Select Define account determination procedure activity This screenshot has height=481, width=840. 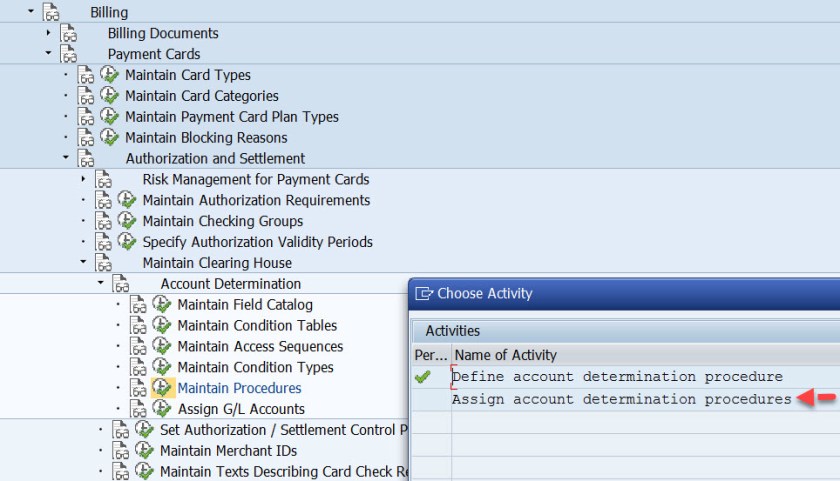point(617,377)
